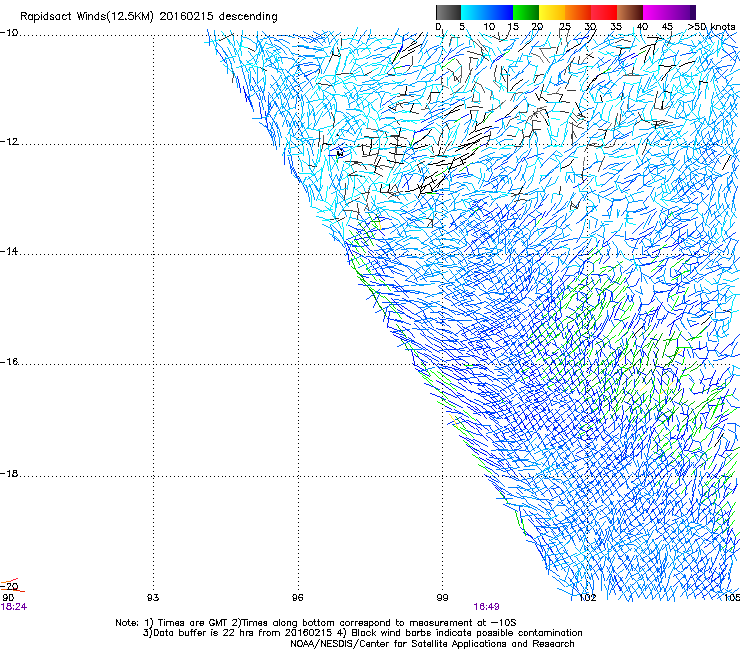Click the dark purple 45-50 knots swatch
Screen dimensions: 740x650
(682, 12)
